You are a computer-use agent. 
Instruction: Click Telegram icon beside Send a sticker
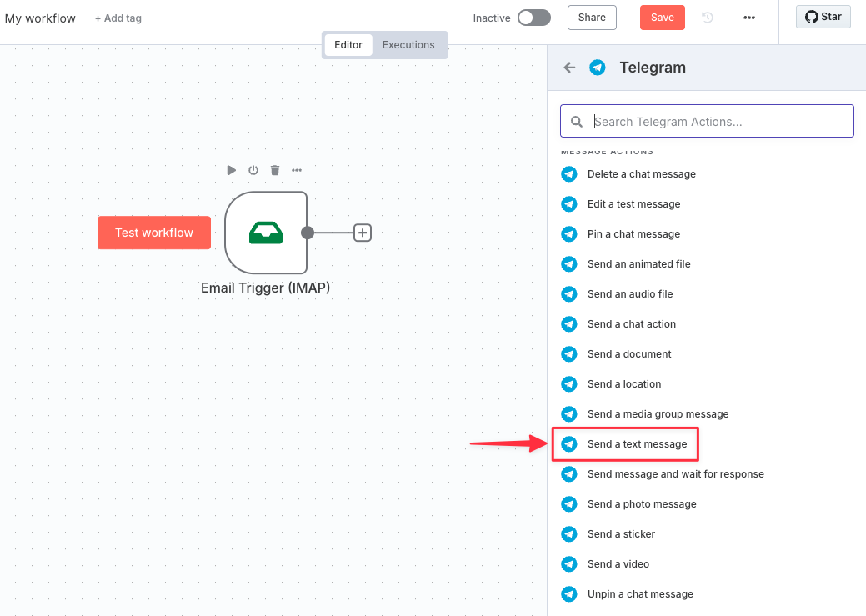[569, 534]
